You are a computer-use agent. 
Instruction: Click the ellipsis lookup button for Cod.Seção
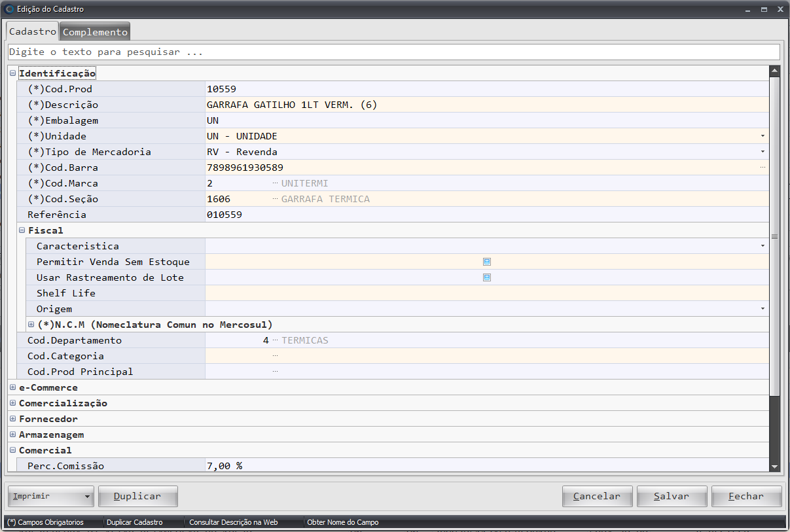pos(275,199)
